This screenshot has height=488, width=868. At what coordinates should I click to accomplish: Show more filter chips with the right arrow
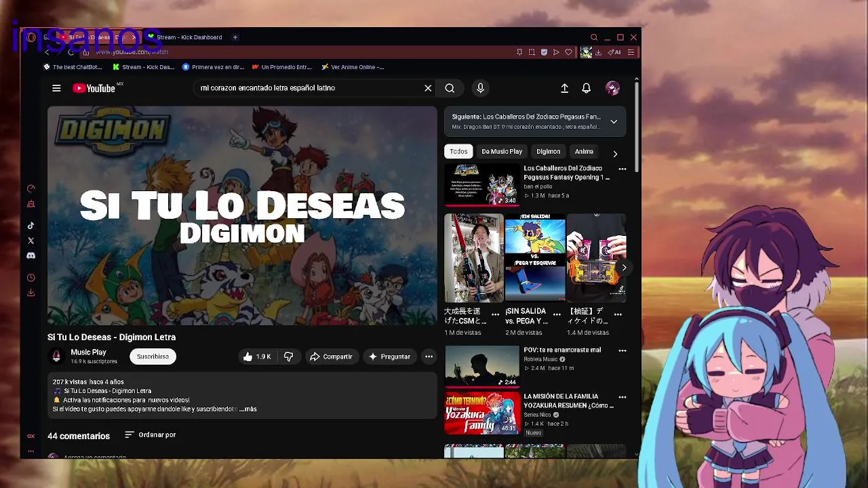615,154
